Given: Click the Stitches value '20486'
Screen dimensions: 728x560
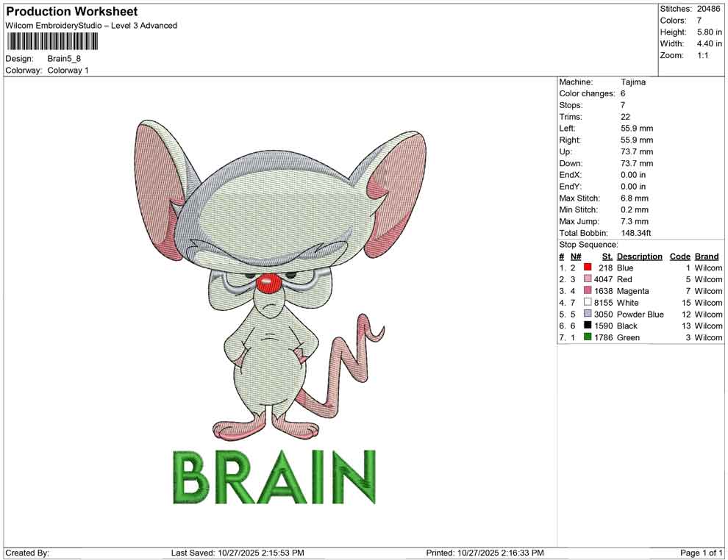Looking at the screenshot, I should (x=708, y=9).
